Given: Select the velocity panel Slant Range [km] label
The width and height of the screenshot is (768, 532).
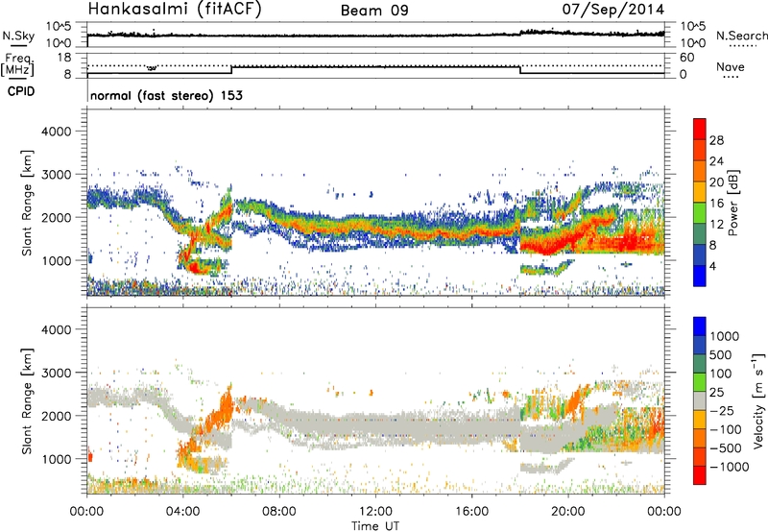Looking at the screenshot, I should [x=27, y=401].
